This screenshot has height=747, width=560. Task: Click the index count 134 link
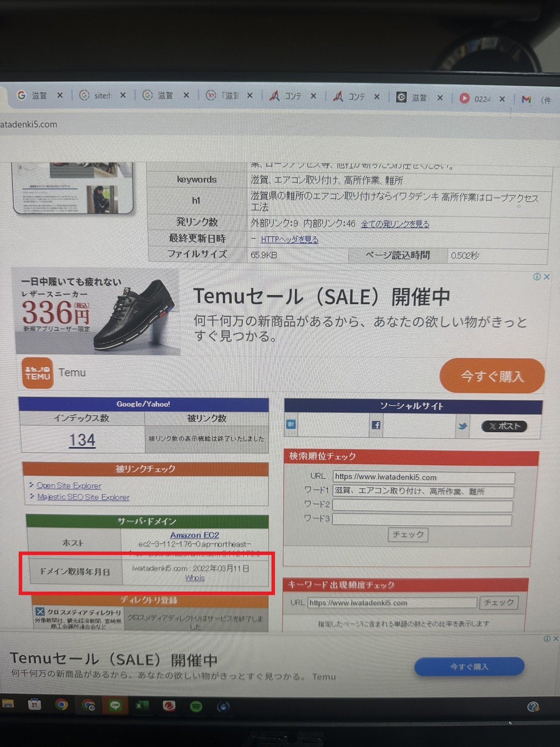pyautogui.click(x=82, y=440)
